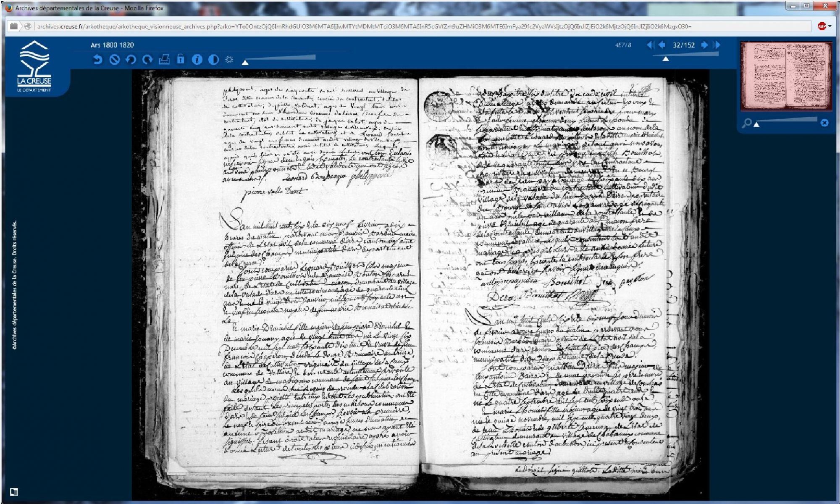Viewport: 840px width, 504px height.
Task: Jump to the first page
Action: coord(650,45)
